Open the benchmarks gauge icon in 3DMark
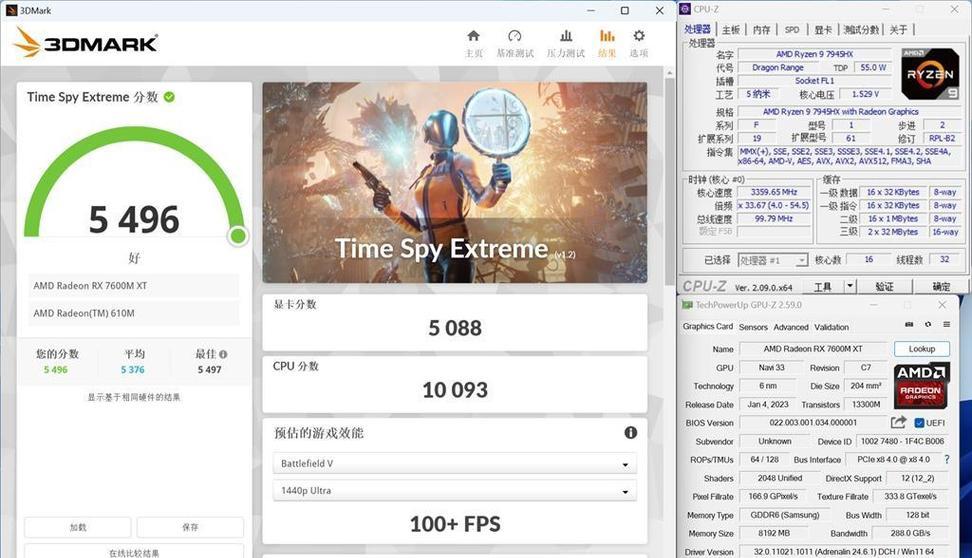 [515, 36]
